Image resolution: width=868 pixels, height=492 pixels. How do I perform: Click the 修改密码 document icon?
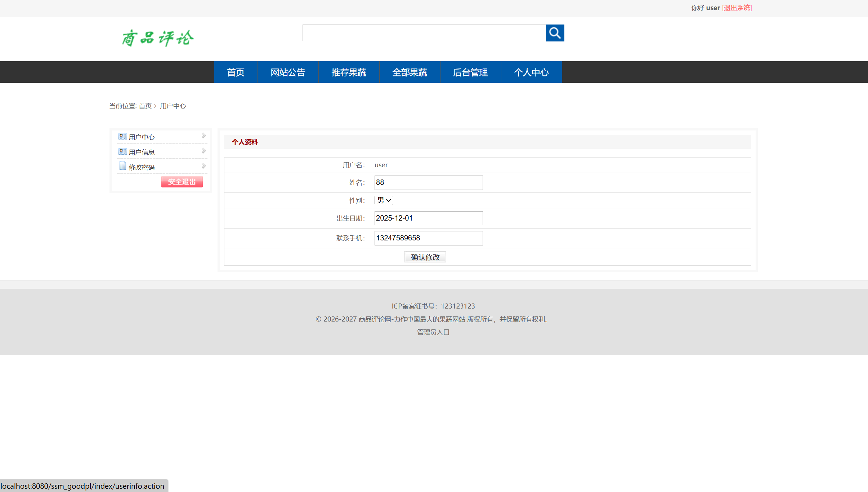point(122,166)
